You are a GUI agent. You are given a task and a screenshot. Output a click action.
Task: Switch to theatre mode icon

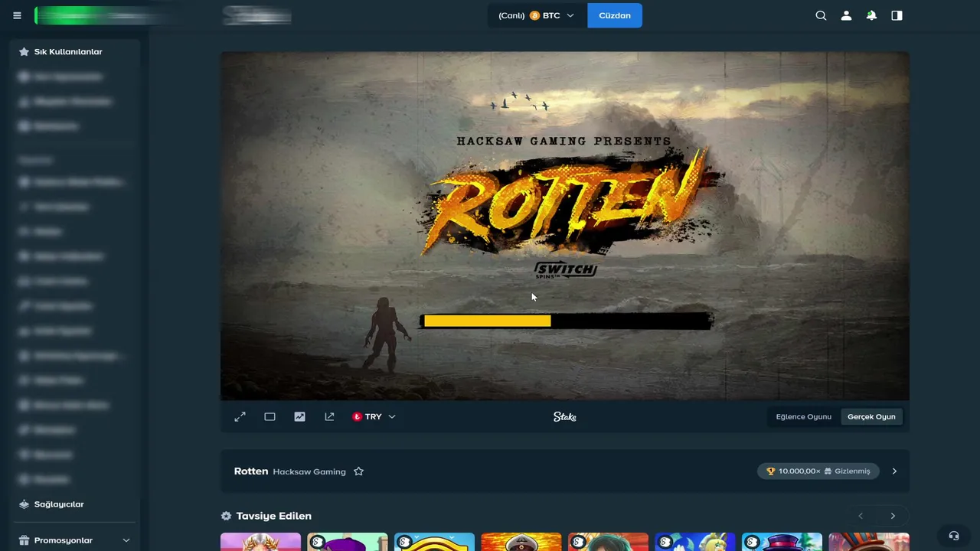coord(269,416)
